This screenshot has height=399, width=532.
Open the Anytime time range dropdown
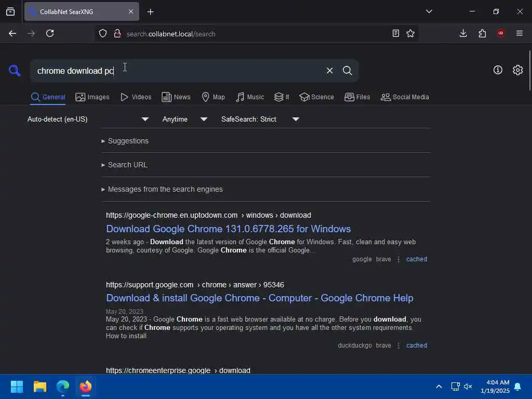[x=185, y=119]
